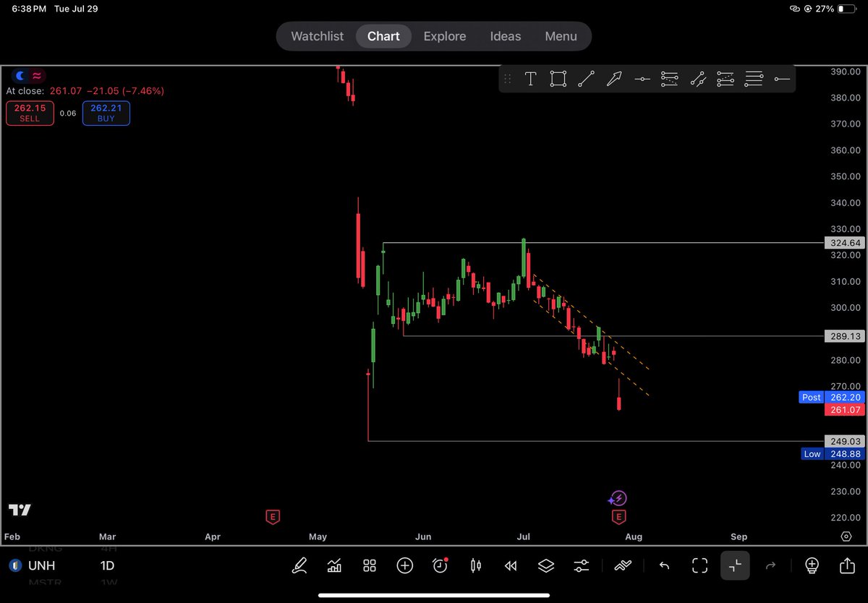Open the Indicators panel
Viewport: 868px width, 603px height.
click(334, 565)
